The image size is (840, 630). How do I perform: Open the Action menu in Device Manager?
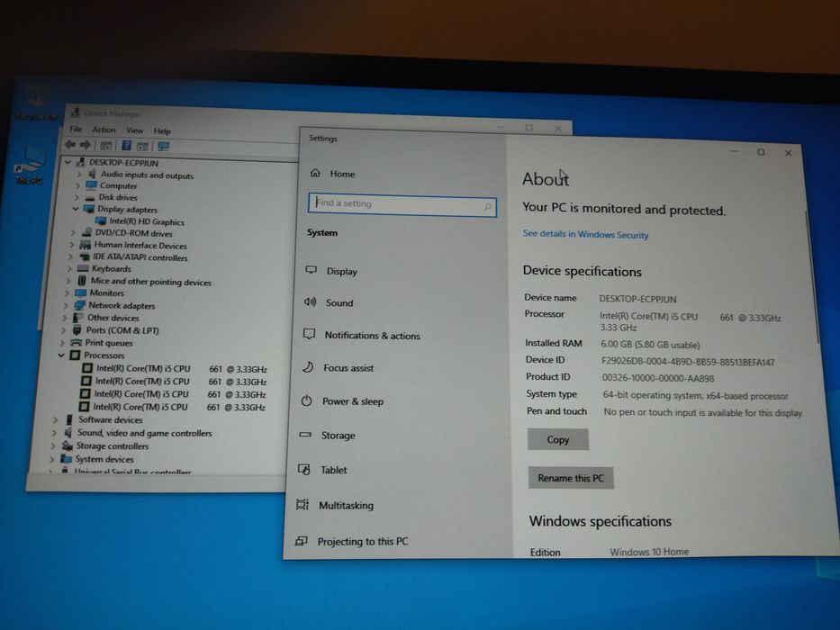[x=104, y=130]
